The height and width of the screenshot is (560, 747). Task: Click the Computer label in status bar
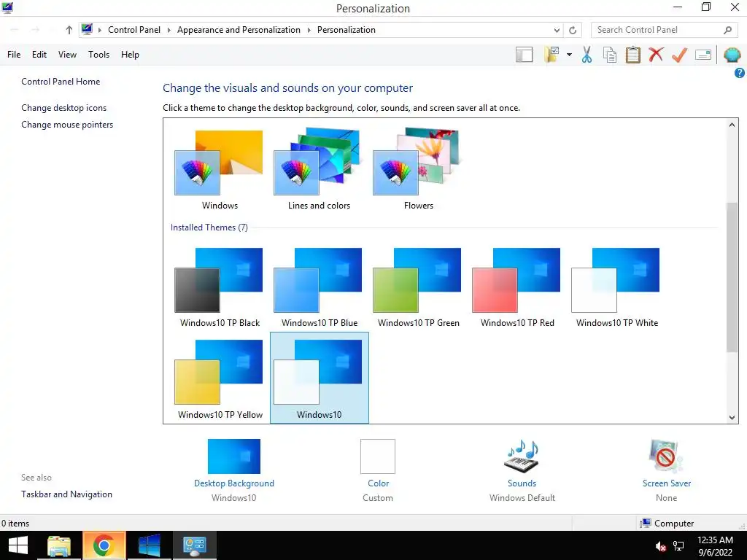[673, 524]
